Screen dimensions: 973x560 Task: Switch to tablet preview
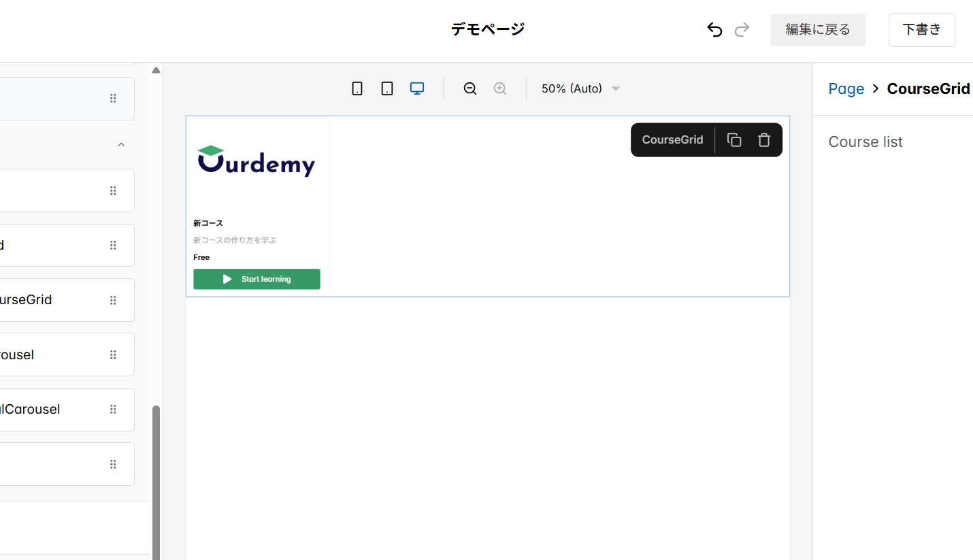386,88
